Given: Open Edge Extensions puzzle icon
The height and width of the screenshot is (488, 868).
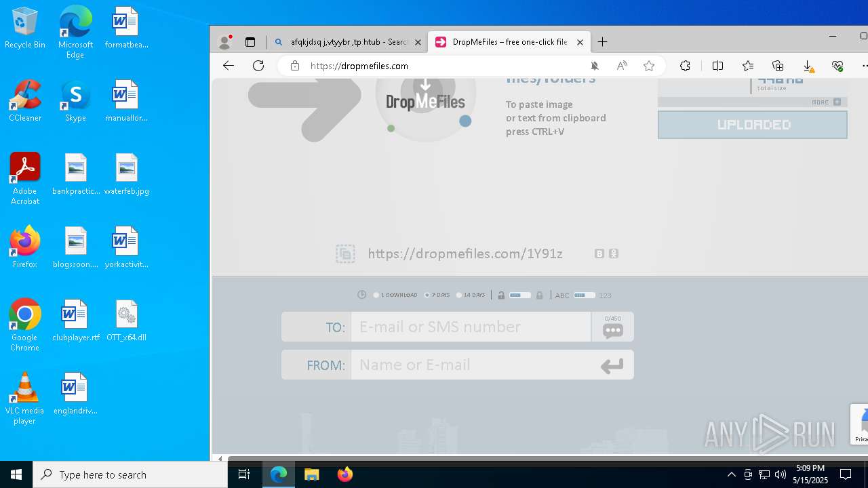Looking at the screenshot, I should click(x=686, y=66).
